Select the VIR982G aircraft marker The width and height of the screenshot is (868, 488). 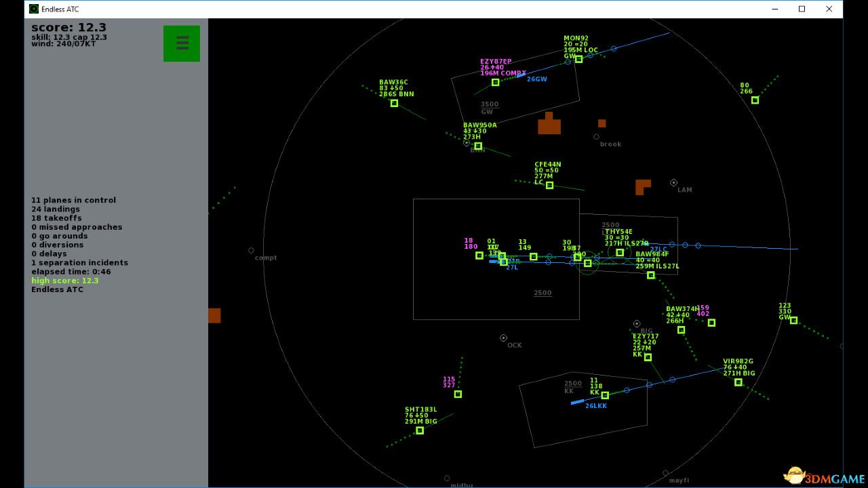point(738,382)
